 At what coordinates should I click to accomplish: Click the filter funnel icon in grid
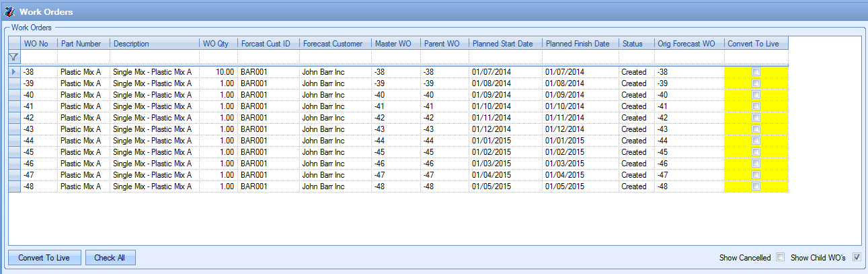[13, 58]
